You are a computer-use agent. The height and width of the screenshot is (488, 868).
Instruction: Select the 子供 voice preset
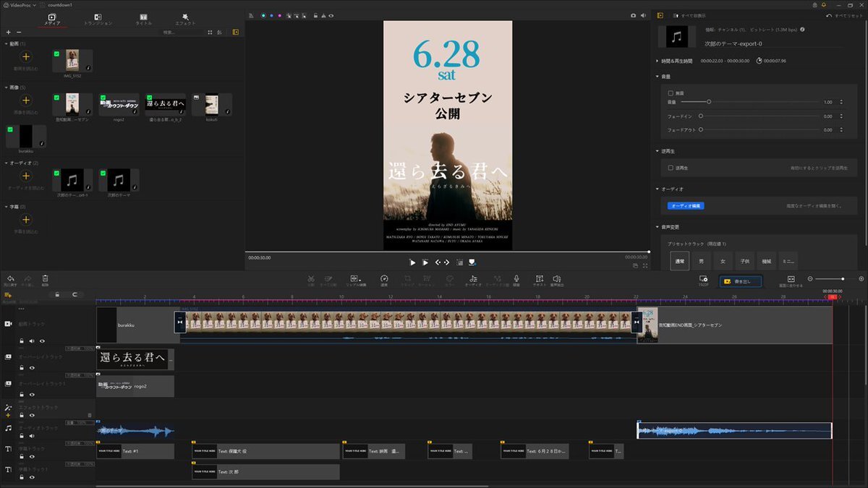pyautogui.click(x=744, y=260)
